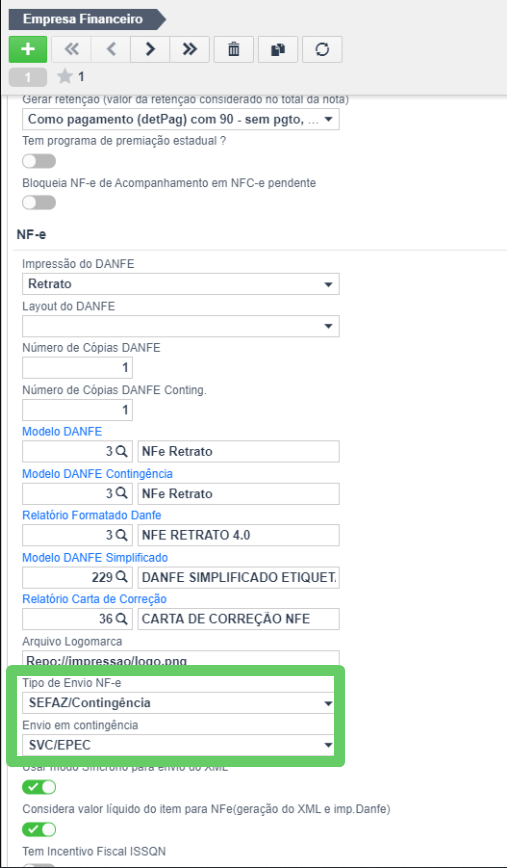Toggle 'Tem programa de premiação estadual' switch
Screen dimensions: 507x868
click(39, 161)
